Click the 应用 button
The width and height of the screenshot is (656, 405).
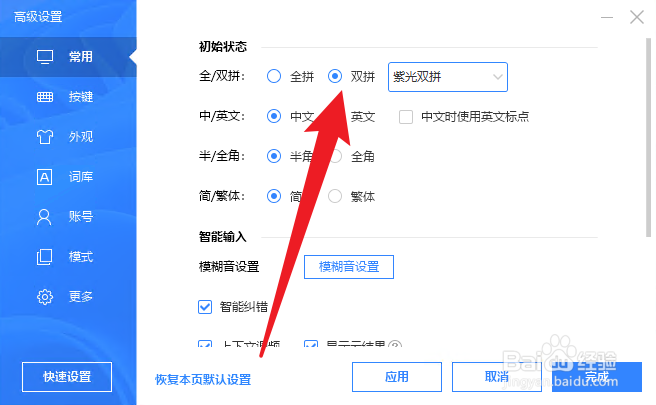397,377
